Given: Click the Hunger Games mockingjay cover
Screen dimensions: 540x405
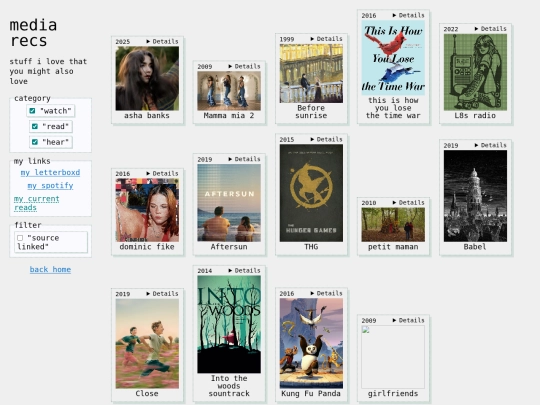Looking at the screenshot, I should [x=311, y=193].
